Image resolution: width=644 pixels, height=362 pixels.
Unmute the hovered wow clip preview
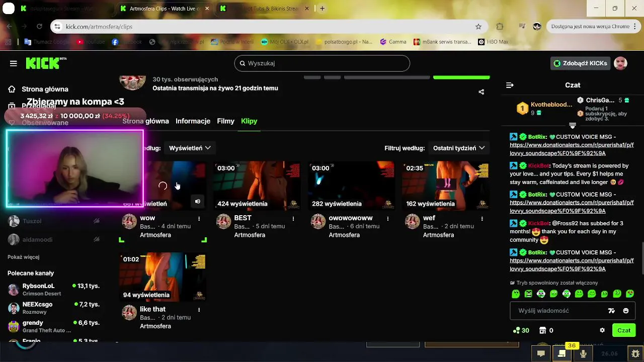pyautogui.click(x=198, y=201)
